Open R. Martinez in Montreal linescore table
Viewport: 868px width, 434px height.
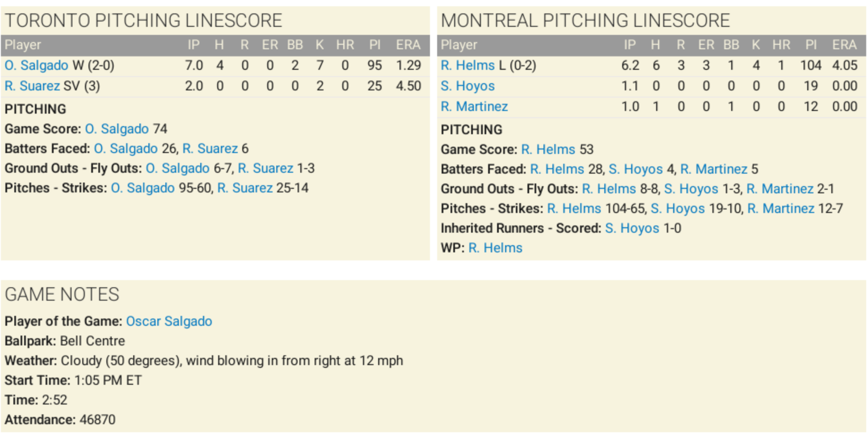[474, 106]
